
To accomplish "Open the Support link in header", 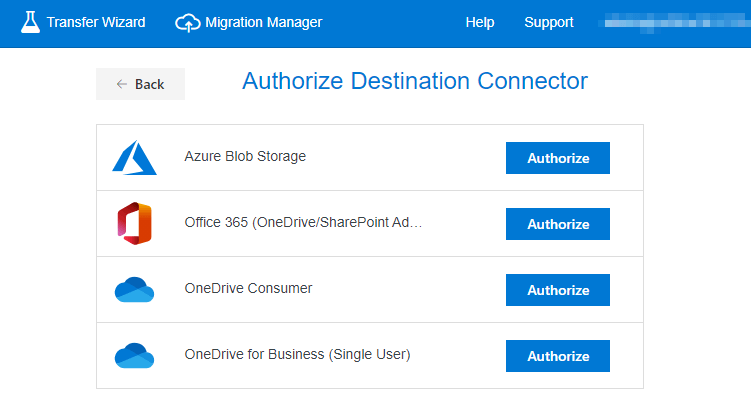I will click(549, 22).
